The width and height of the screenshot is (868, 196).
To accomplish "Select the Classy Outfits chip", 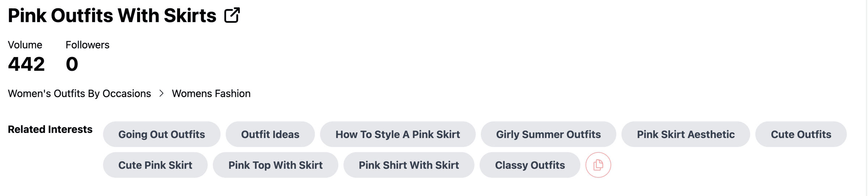I will click(x=530, y=165).
